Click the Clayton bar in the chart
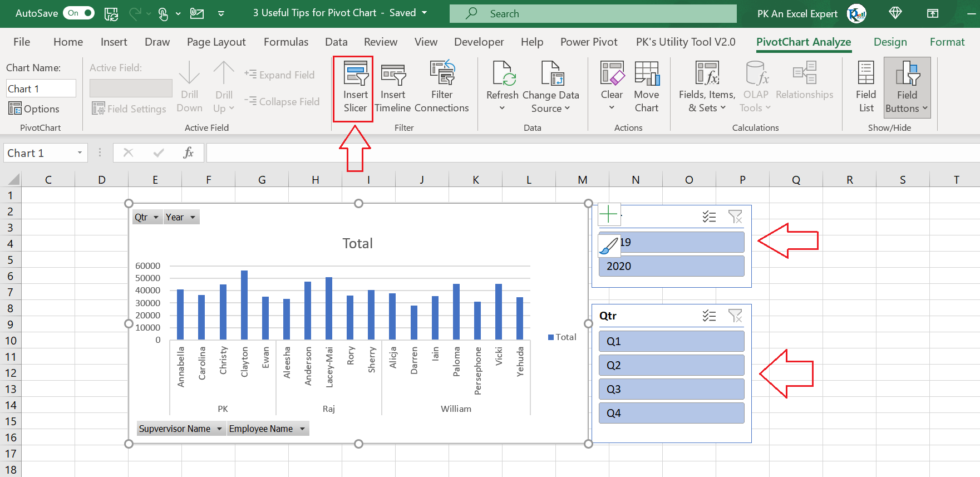The width and height of the screenshot is (980, 477). coord(244,305)
